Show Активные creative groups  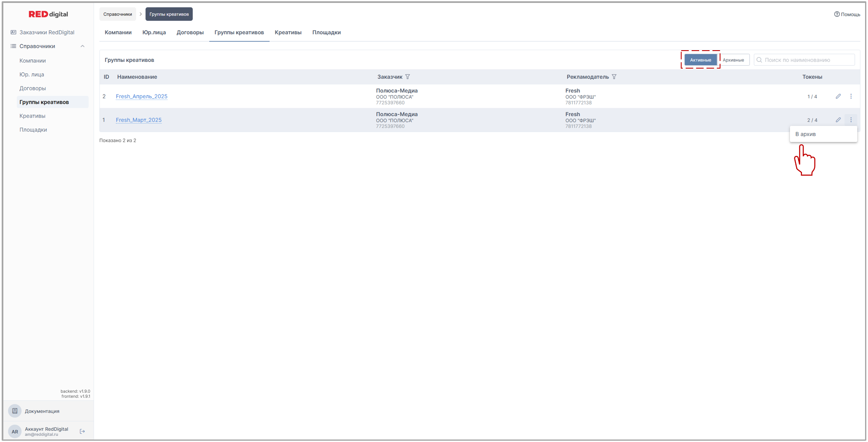tap(701, 60)
